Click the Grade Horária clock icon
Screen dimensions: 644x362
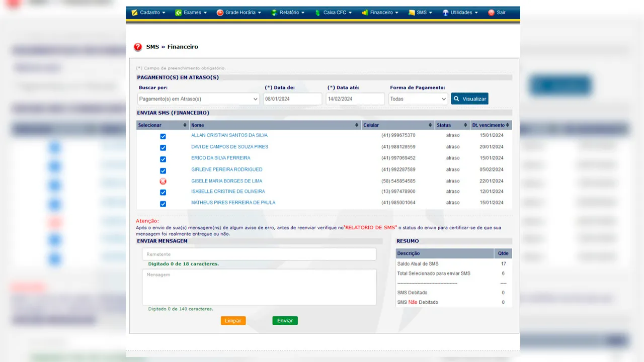point(220,13)
